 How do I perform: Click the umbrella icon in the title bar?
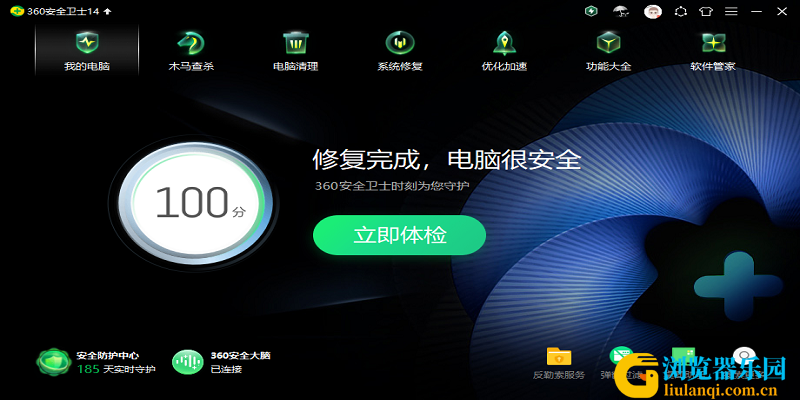[x=621, y=11]
